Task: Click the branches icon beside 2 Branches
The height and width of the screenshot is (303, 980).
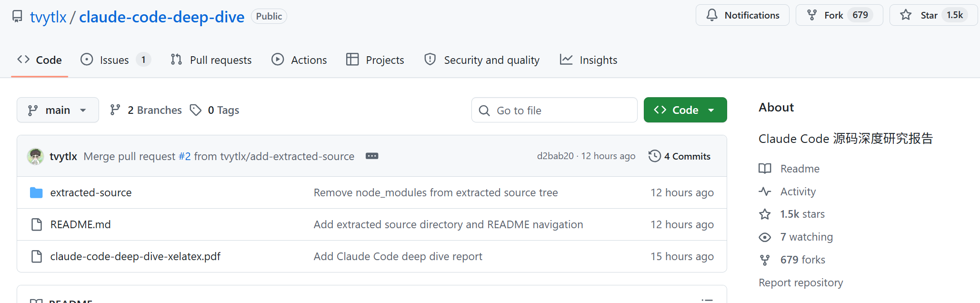Action: pos(115,110)
